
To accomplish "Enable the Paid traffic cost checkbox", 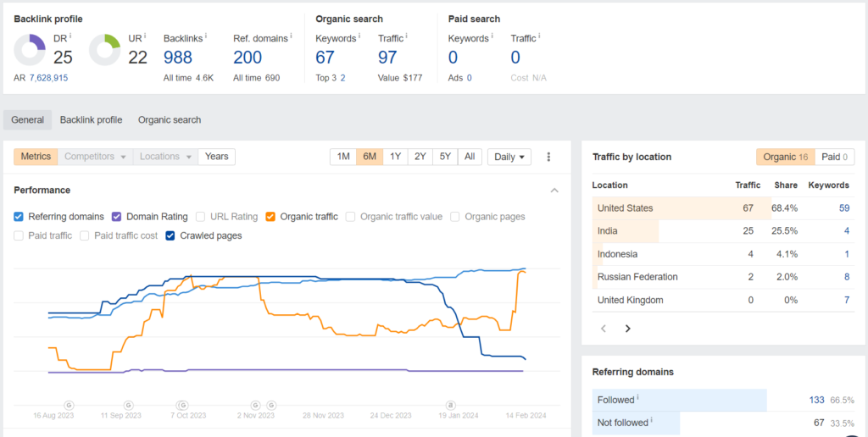I will tap(85, 235).
